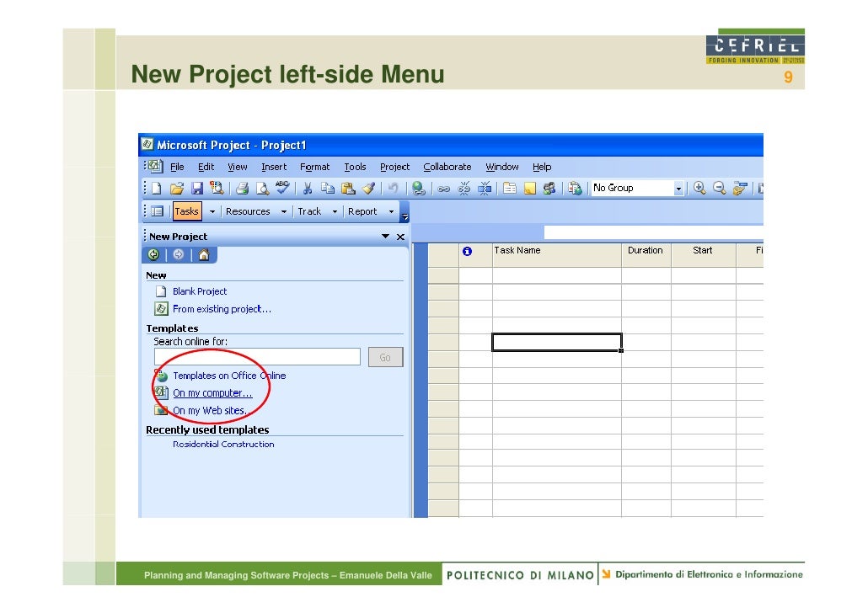Click the Microsoft Project document icon beside File
Viewport: 868px width, 613px height.
156,166
